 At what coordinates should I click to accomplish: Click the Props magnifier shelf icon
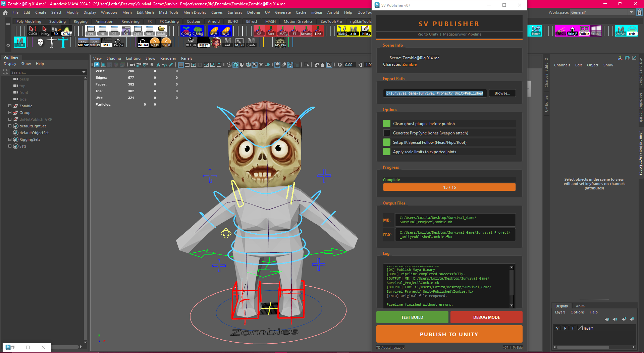click(x=118, y=43)
